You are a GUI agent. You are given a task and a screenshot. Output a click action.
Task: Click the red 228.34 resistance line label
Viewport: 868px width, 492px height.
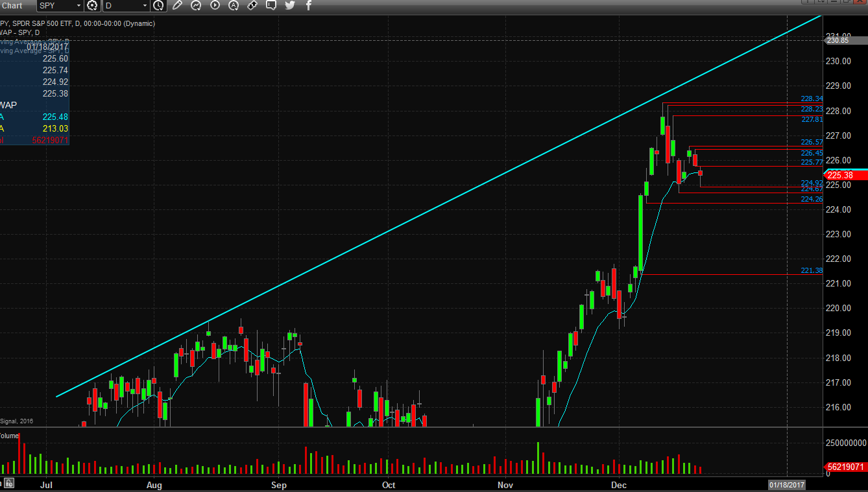812,99
